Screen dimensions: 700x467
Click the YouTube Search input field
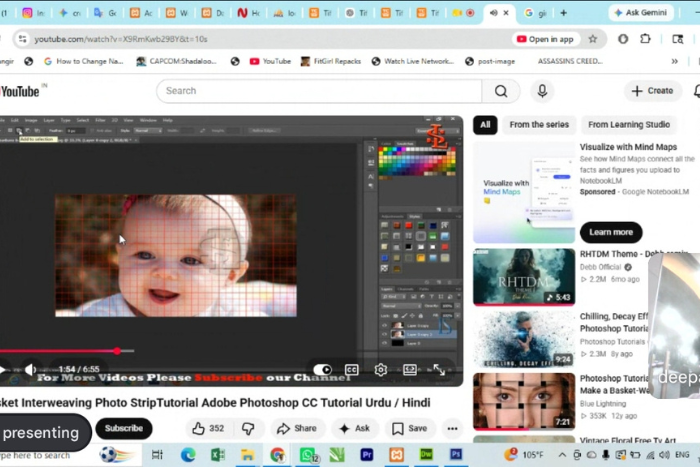click(x=319, y=91)
